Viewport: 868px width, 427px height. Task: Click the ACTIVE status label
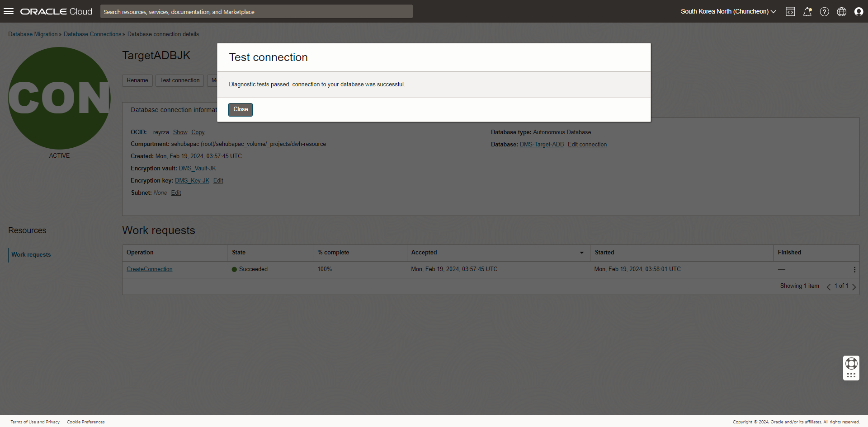(x=59, y=155)
